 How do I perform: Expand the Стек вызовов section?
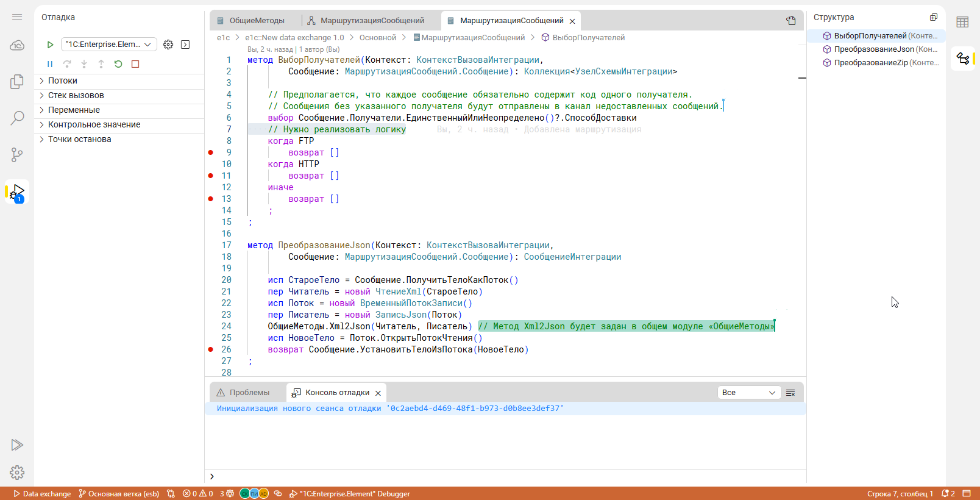click(76, 95)
